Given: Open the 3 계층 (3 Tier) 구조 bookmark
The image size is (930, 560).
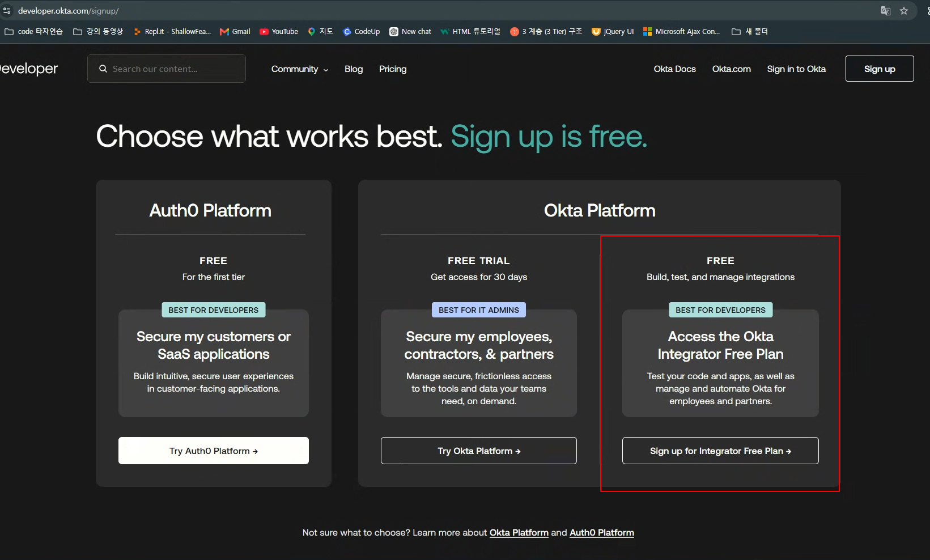Looking at the screenshot, I should pos(546,32).
